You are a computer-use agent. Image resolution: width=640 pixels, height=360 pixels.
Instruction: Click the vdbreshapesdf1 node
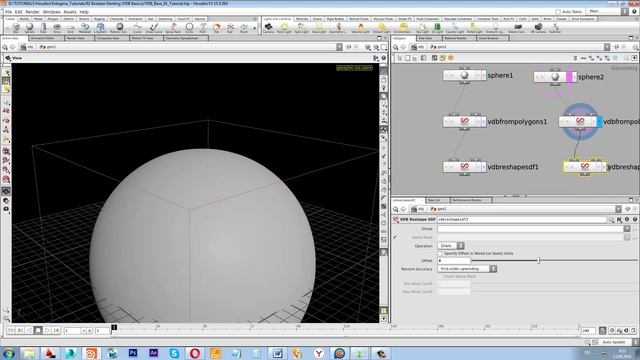click(464, 167)
